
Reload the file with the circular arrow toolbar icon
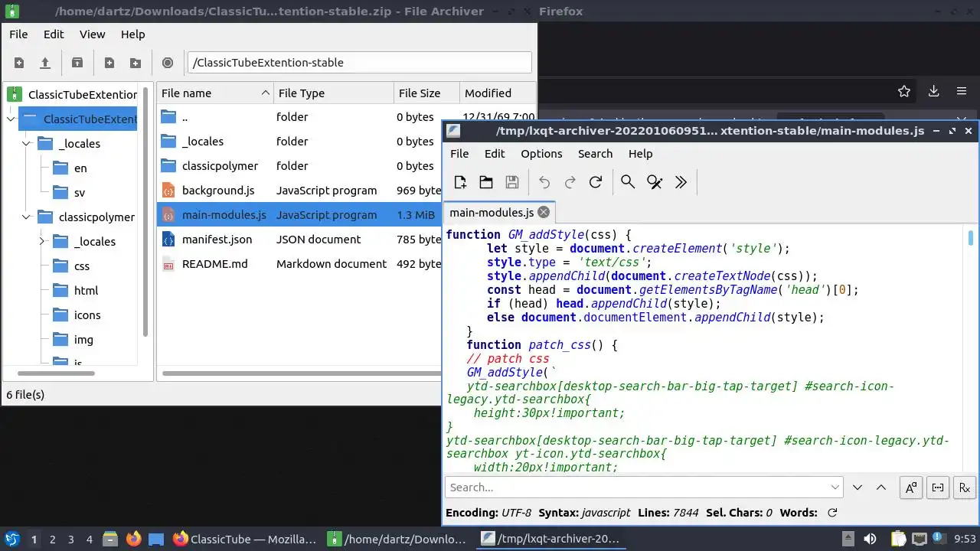[x=596, y=182]
